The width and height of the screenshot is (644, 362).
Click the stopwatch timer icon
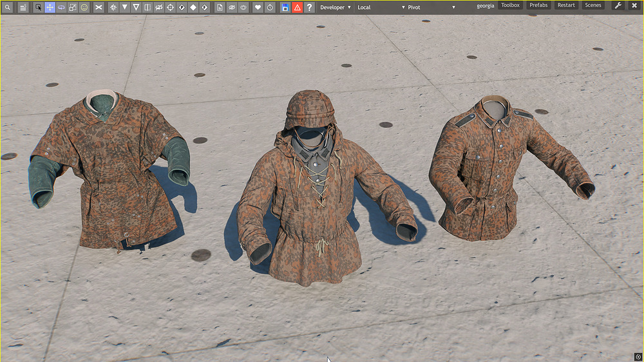pyautogui.click(x=270, y=7)
